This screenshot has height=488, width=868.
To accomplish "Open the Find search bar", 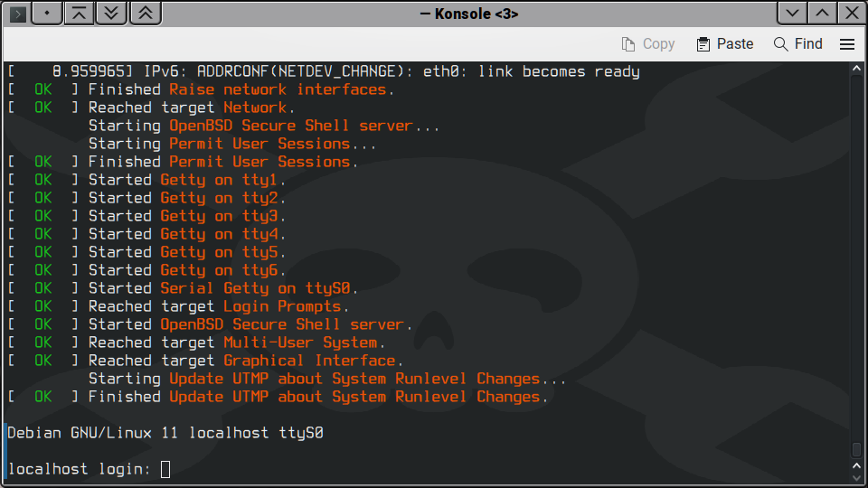I will 797,43.
